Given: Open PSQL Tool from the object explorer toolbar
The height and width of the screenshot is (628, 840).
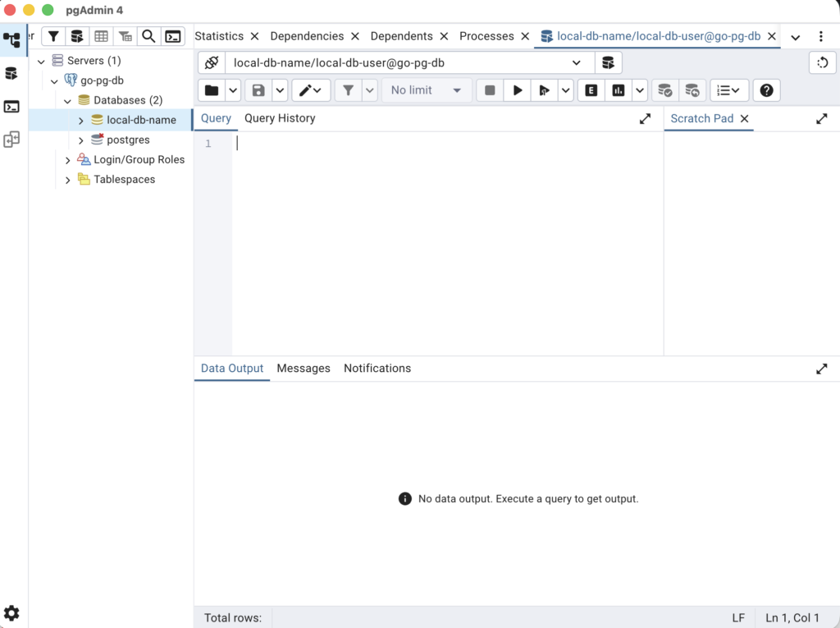Looking at the screenshot, I should point(172,36).
